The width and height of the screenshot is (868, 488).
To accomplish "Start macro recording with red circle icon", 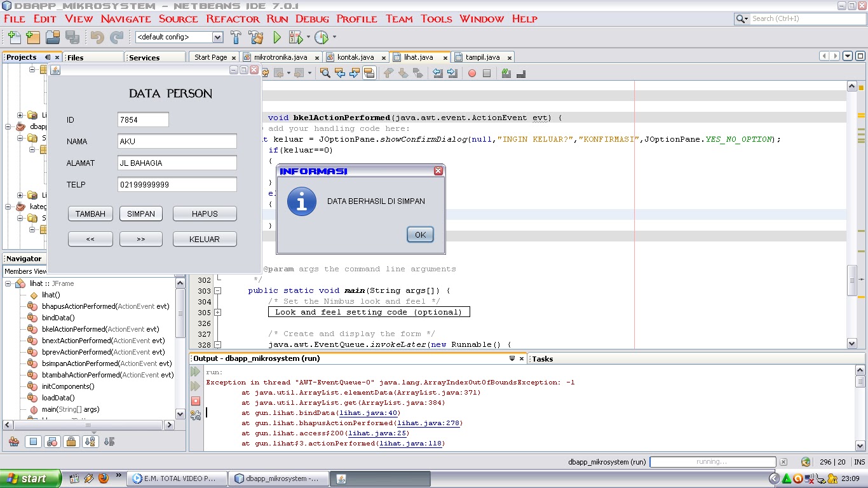I will 472,73.
